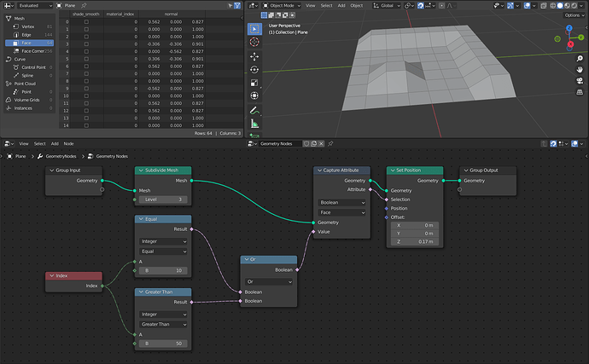
Task: Toggle camera view icon in viewport
Action: pos(580,81)
